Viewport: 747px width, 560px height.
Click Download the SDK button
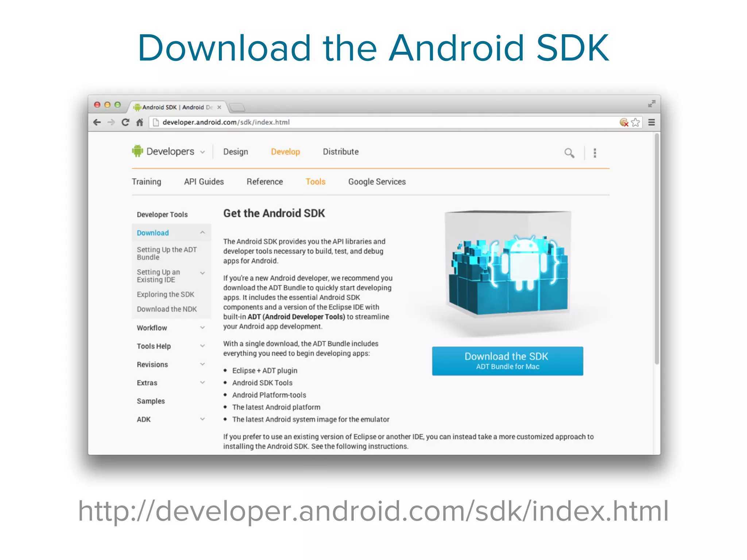pyautogui.click(x=507, y=361)
